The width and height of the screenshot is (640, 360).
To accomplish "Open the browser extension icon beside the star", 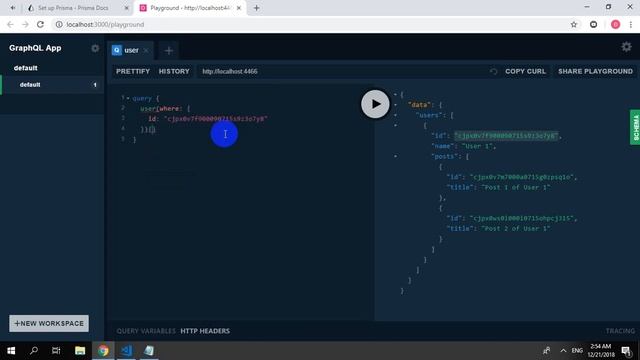I will [x=593, y=24].
